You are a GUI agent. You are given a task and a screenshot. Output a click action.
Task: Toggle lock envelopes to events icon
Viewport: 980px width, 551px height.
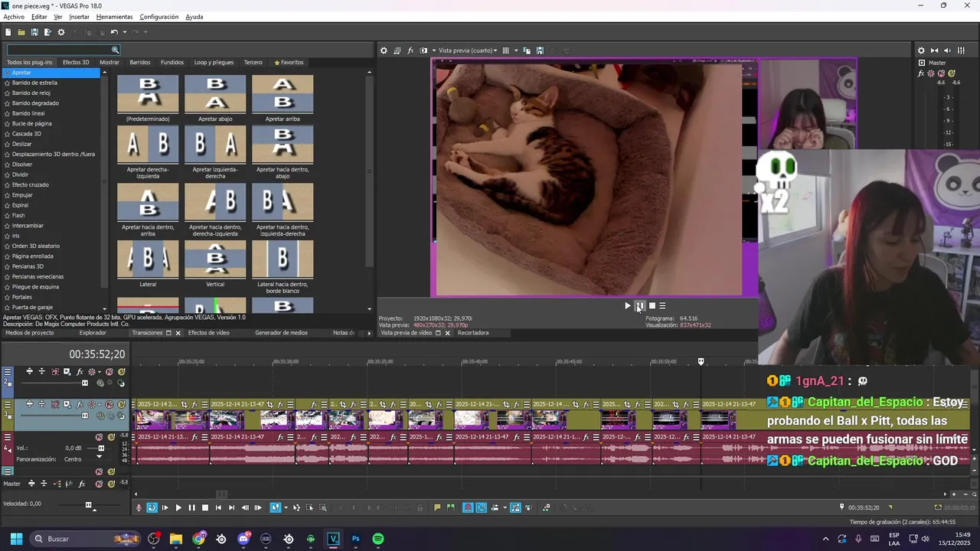coord(515,507)
